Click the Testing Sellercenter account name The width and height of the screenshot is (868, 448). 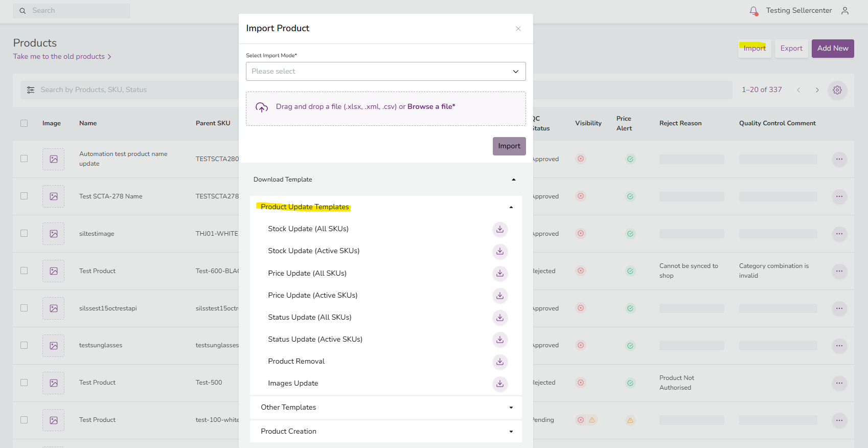(x=799, y=11)
